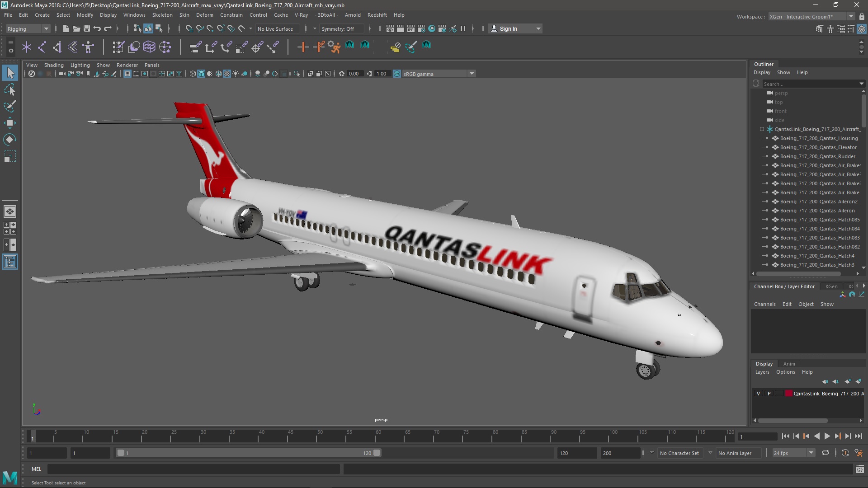Open the viewport Shading menu
Image resolution: width=868 pixels, height=488 pixels.
[x=54, y=65]
